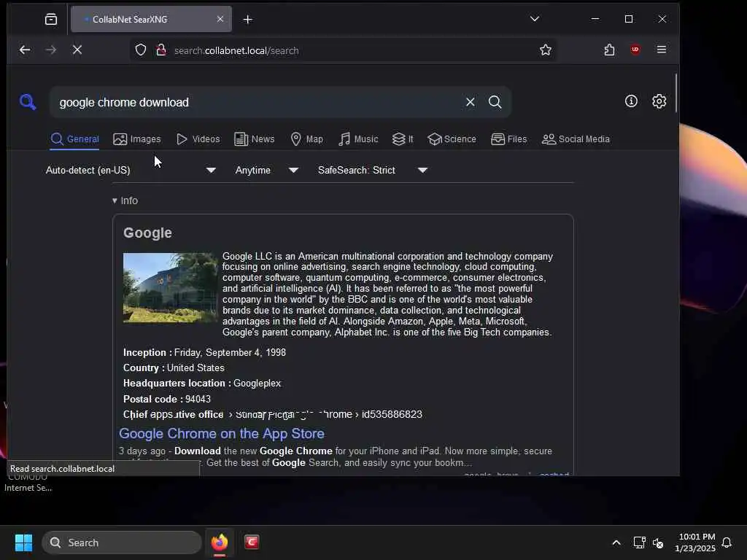Open a new browser tab
Image resolution: width=747 pixels, height=560 pixels.
pos(248,20)
